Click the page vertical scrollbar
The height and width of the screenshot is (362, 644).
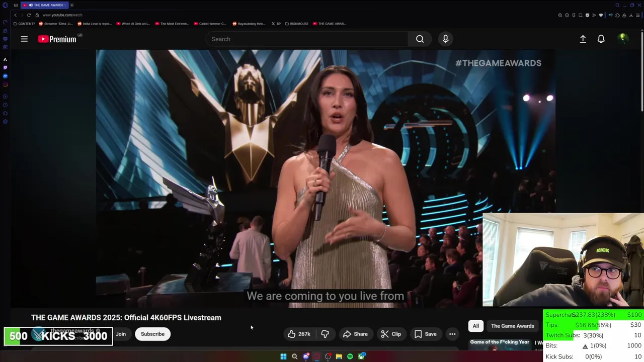(642, 70)
